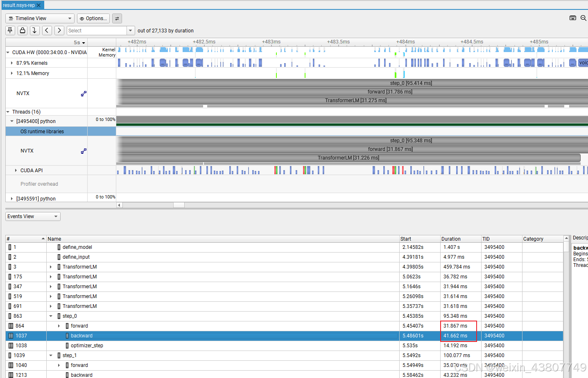Close the result.nsys-rep tab
This screenshot has width=588, height=378.
click(x=39, y=5)
